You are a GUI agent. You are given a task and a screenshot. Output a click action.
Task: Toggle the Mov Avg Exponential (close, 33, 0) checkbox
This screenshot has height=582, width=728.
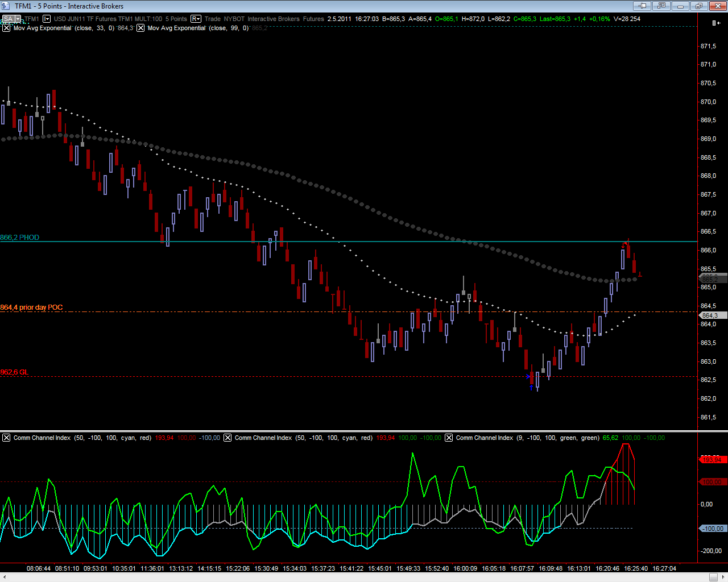point(6,27)
